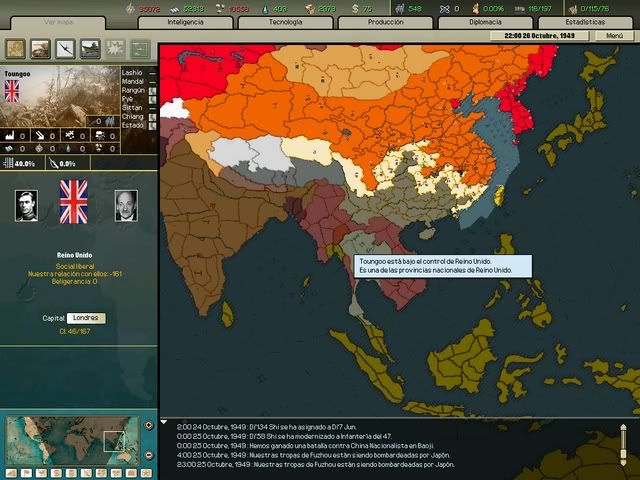Select the last map mode button under minimap
This screenshot has height=480, width=640.
click(x=146, y=472)
